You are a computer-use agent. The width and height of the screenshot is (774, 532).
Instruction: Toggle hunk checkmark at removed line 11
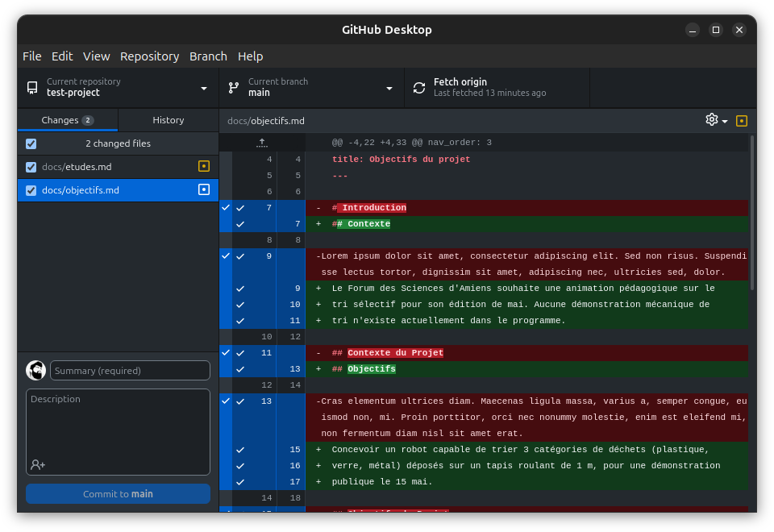tap(226, 353)
